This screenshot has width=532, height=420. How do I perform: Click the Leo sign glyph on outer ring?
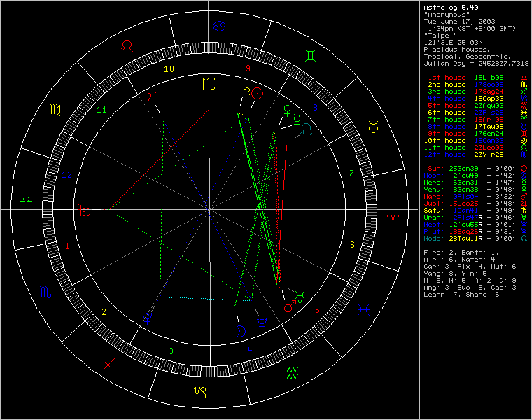[127, 45]
